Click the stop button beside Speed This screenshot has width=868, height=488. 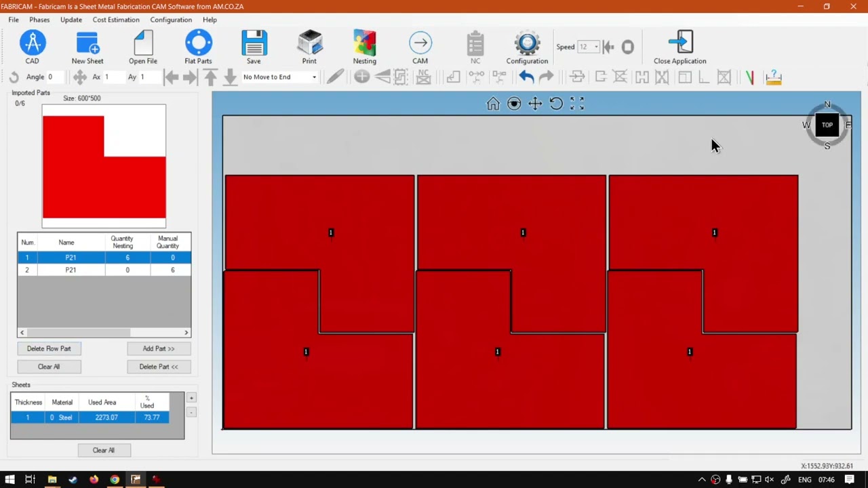pyautogui.click(x=628, y=47)
